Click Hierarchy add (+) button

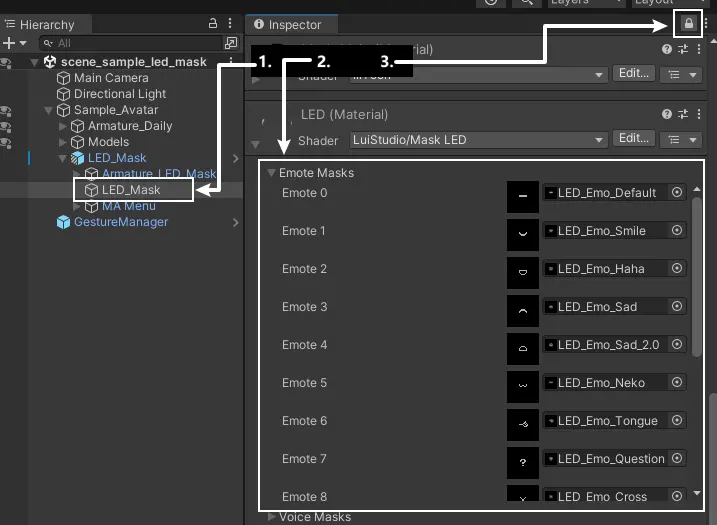[9, 43]
